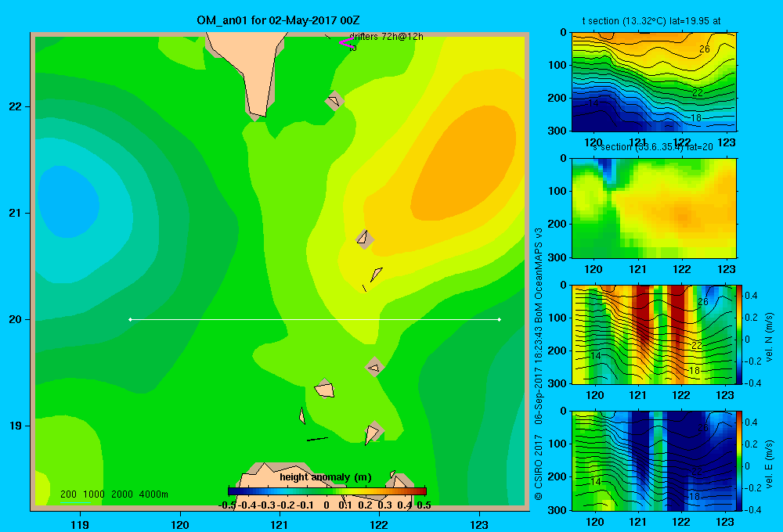Click the orange high anomaly center near 122.5E

(462, 165)
